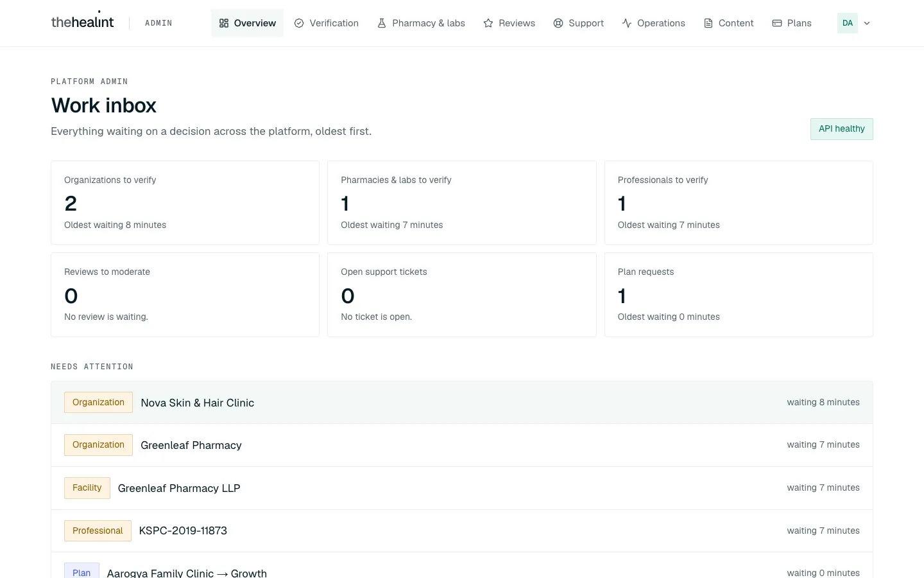Image resolution: width=924 pixels, height=578 pixels.
Task: Click the DA user avatar
Action: pos(848,23)
